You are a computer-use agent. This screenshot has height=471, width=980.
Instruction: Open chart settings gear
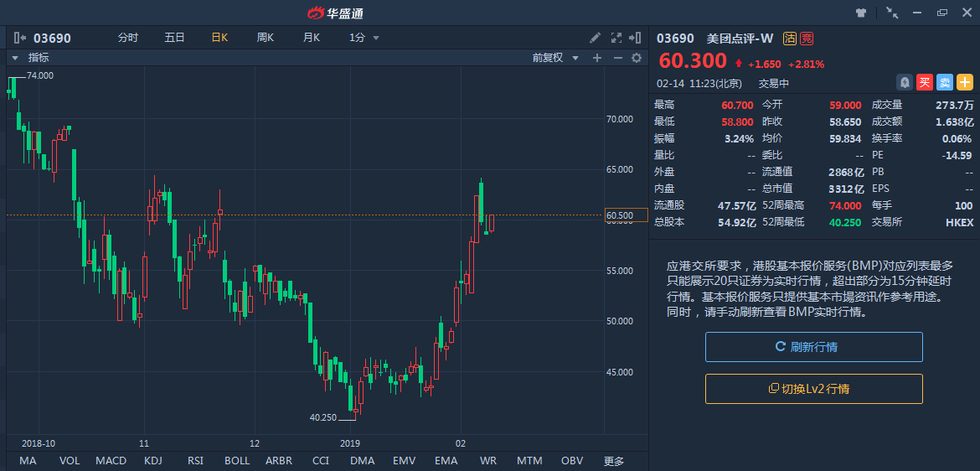[x=637, y=58]
